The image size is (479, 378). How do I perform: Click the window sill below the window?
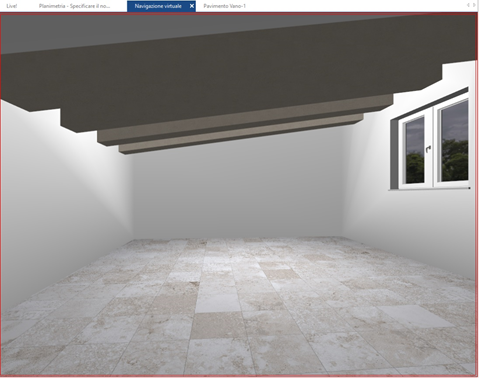429,188
